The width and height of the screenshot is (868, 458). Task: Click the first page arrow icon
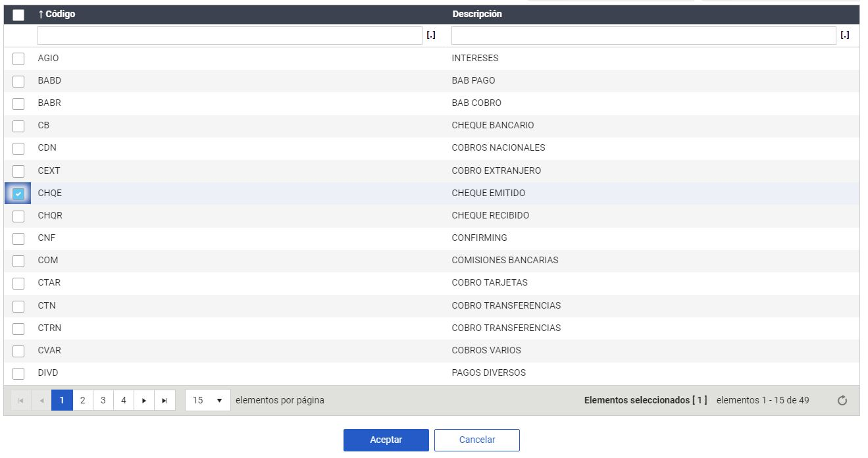(20, 400)
